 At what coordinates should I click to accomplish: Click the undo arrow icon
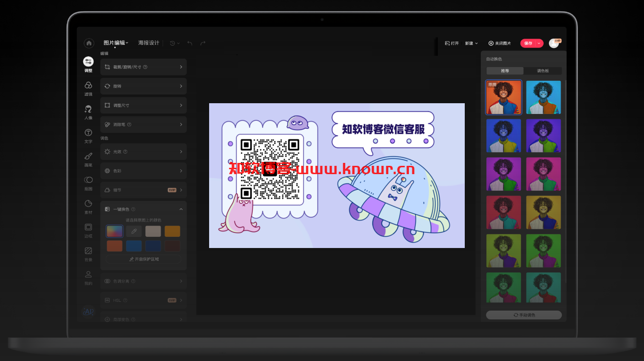[190, 43]
